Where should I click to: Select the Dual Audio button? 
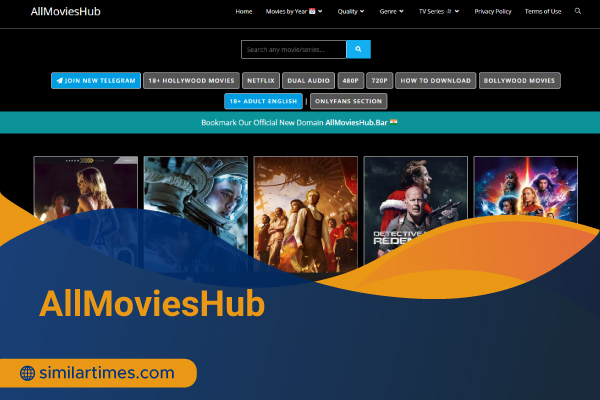click(x=308, y=80)
